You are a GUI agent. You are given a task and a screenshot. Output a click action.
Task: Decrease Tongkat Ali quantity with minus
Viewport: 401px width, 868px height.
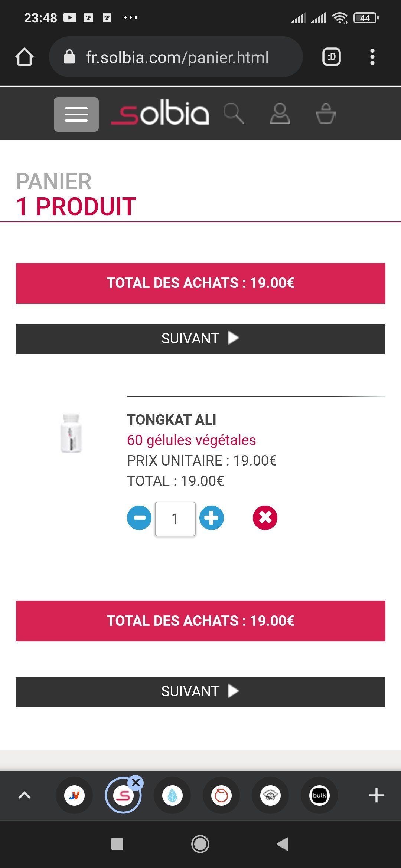click(x=139, y=518)
